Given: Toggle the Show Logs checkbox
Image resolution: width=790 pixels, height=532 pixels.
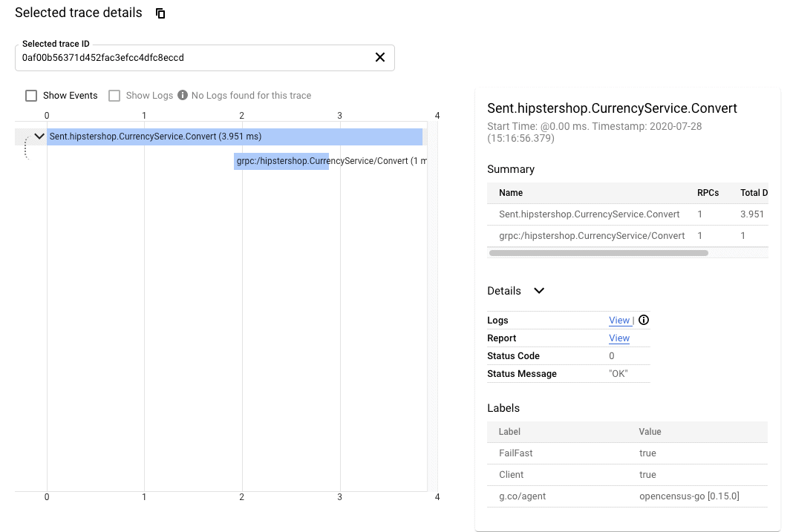Looking at the screenshot, I should [114, 95].
